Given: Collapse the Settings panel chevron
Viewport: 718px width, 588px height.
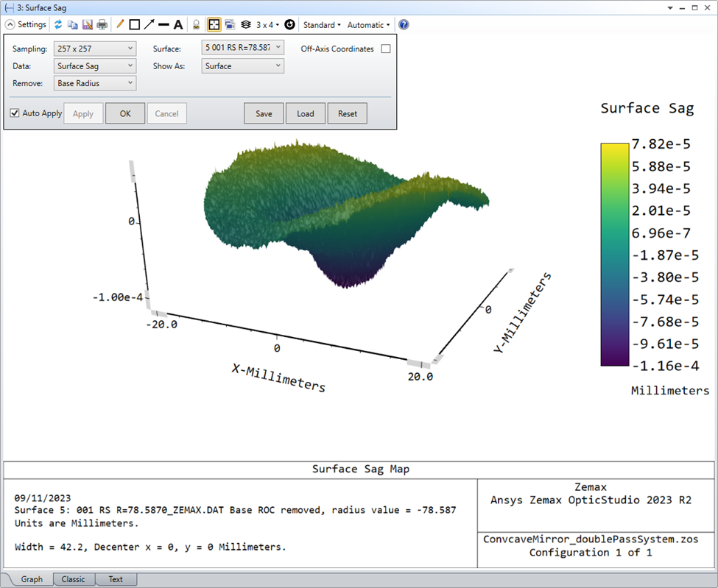Looking at the screenshot, I should pyautogui.click(x=10, y=25).
